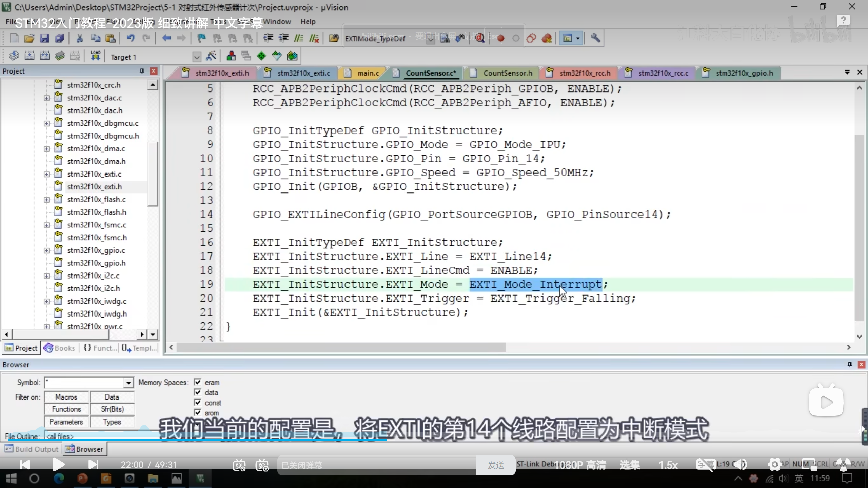Screen dimensions: 868x488
Task: Toggle the data memory space checkbox
Action: point(198,392)
